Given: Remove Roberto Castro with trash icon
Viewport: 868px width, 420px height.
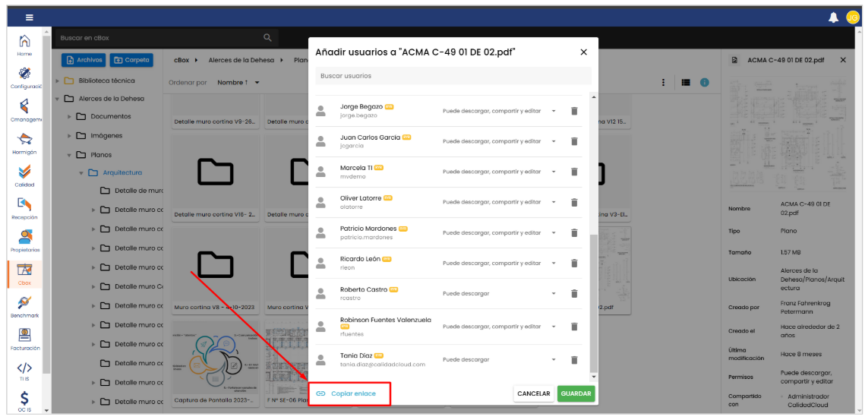Looking at the screenshot, I should (x=574, y=293).
